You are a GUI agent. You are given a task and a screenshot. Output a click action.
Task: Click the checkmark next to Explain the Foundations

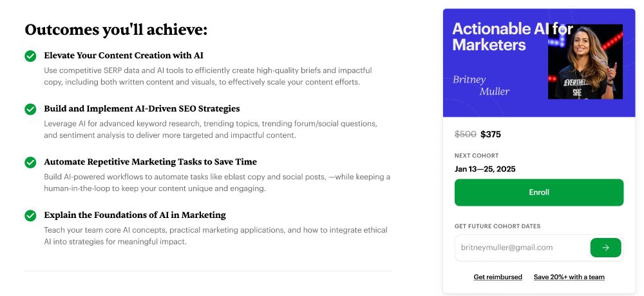[x=30, y=215]
